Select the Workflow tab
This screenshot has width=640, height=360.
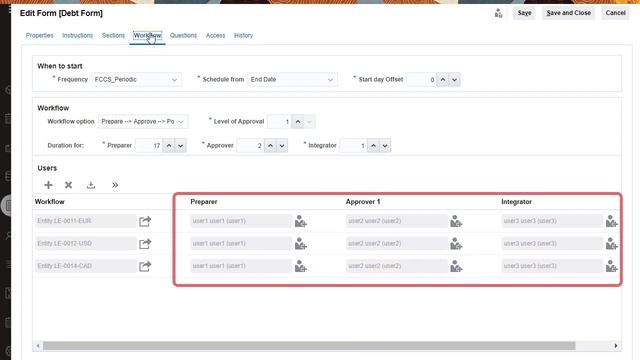(x=147, y=36)
